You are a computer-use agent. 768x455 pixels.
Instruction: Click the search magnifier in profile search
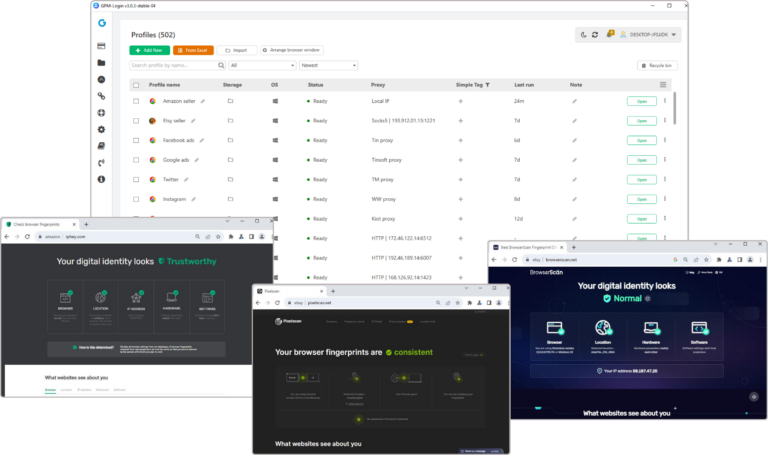[x=221, y=65]
